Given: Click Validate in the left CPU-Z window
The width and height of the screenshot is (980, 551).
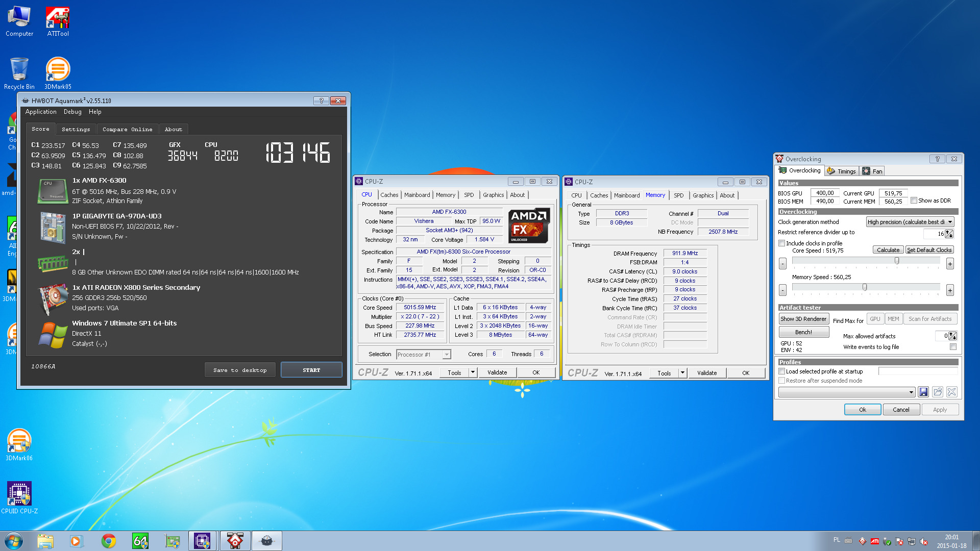Looking at the screenshot, I should pos(497,372).
